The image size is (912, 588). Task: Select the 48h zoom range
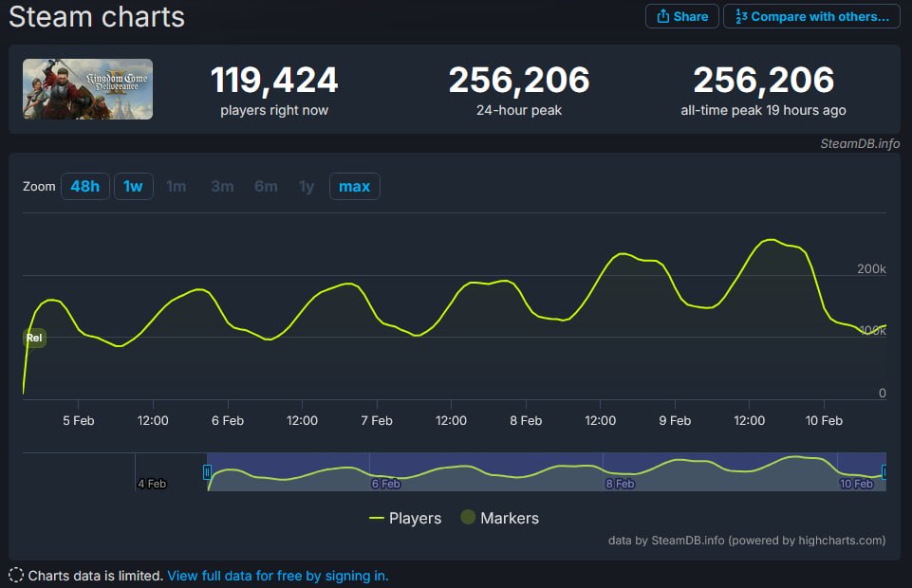coord(84,186)
